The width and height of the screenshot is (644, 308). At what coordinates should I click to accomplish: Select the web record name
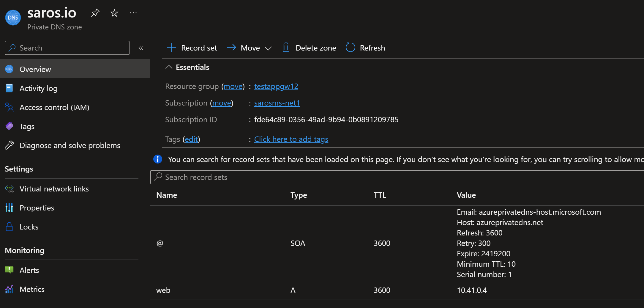tap(163, 290)
